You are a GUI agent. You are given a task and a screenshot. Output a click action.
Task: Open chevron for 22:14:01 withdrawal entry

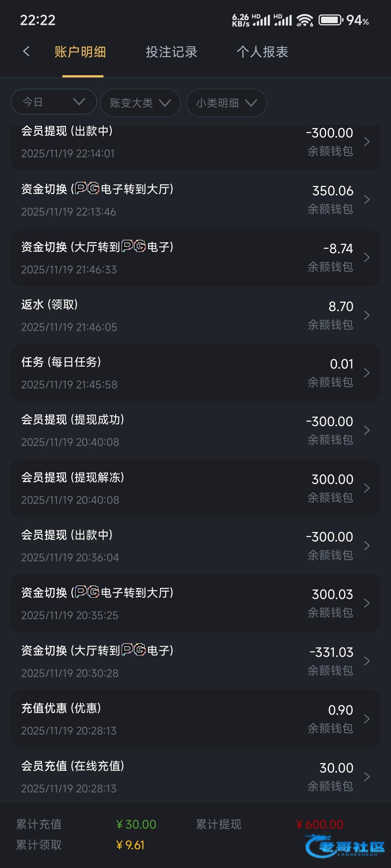pyautogui.click(x=366, y=142)
